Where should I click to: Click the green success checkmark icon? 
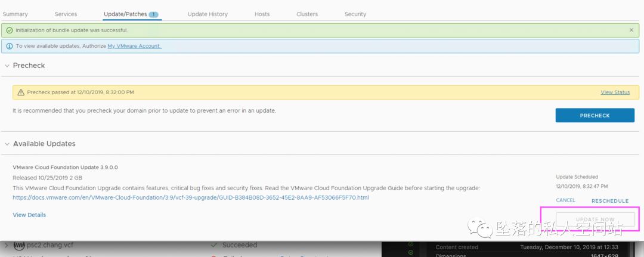pyautogui.click(x=9, y=30)
